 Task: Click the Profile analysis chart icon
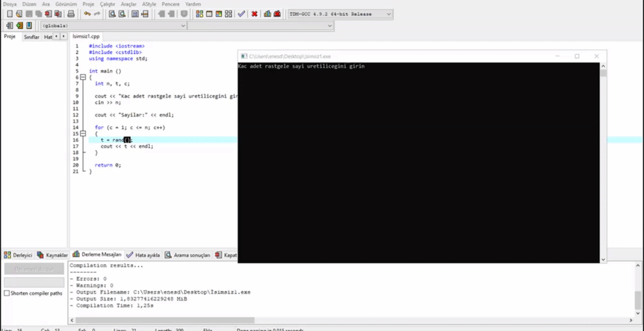267,14
